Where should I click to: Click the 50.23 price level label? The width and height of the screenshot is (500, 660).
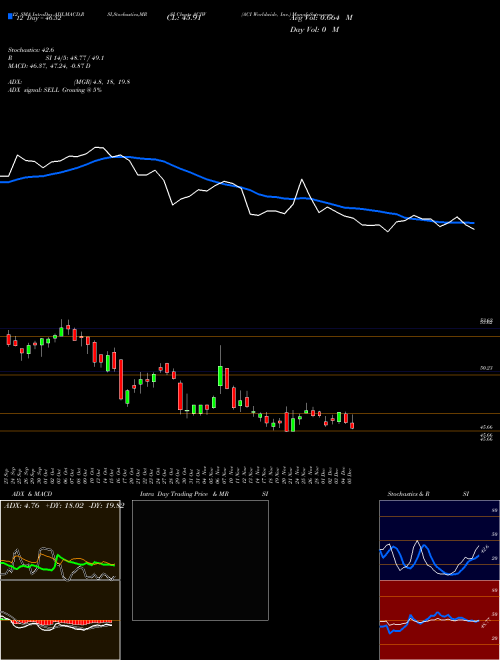[x=486, y=368]
